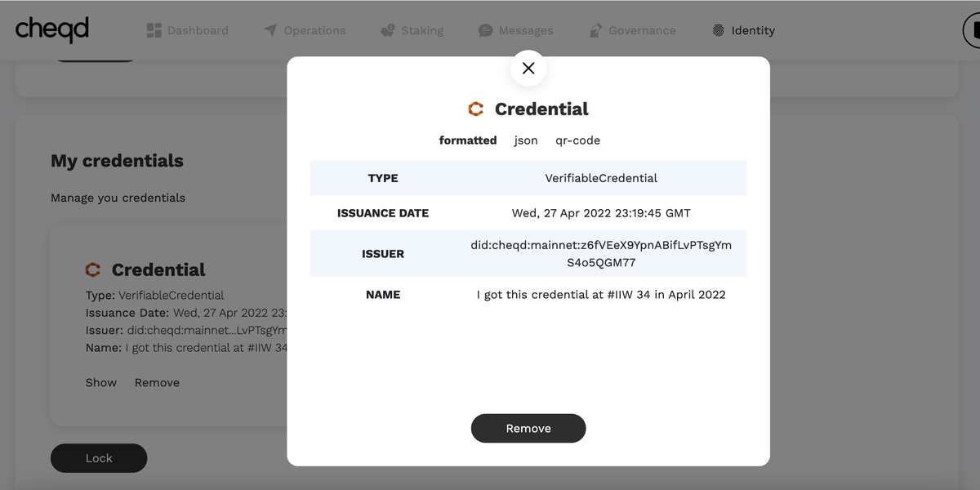Switch to the json view tab

pyautogui.click(x=526, y=140)
